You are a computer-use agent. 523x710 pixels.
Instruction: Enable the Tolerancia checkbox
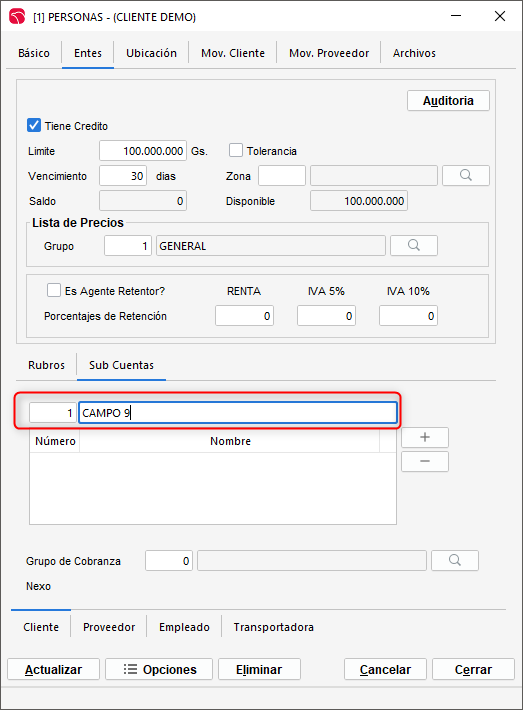[236, 150]
